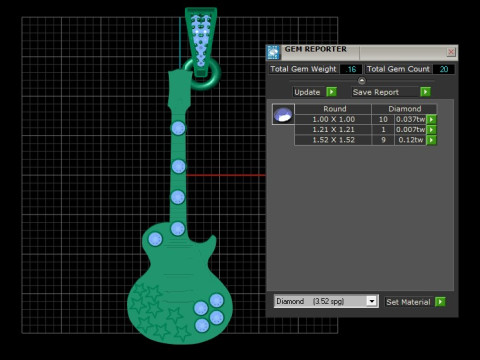The height and width of the screenshot is (360, 480).
Task: Click green arrow for the 0.037tw row
Action: click(x=432, y=119)
